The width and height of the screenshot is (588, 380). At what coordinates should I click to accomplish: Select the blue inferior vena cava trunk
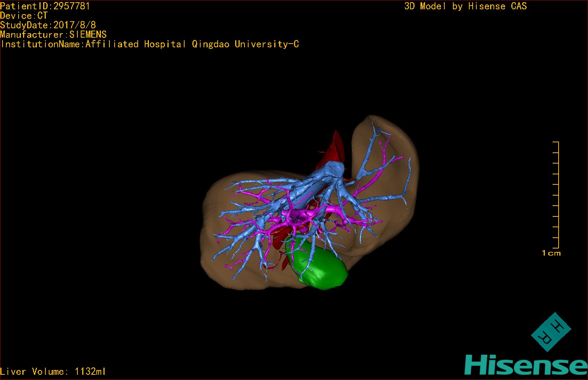pos(332,172)
